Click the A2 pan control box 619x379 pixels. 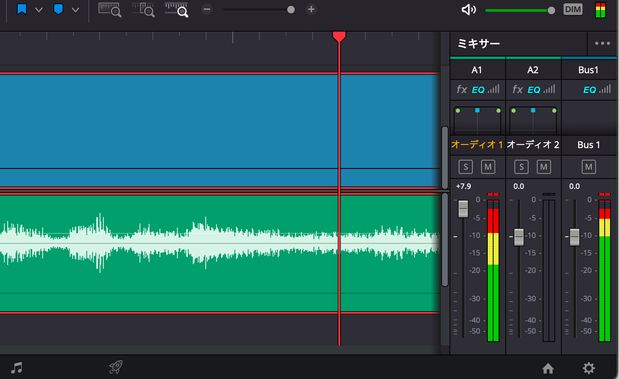pos(533,120)
